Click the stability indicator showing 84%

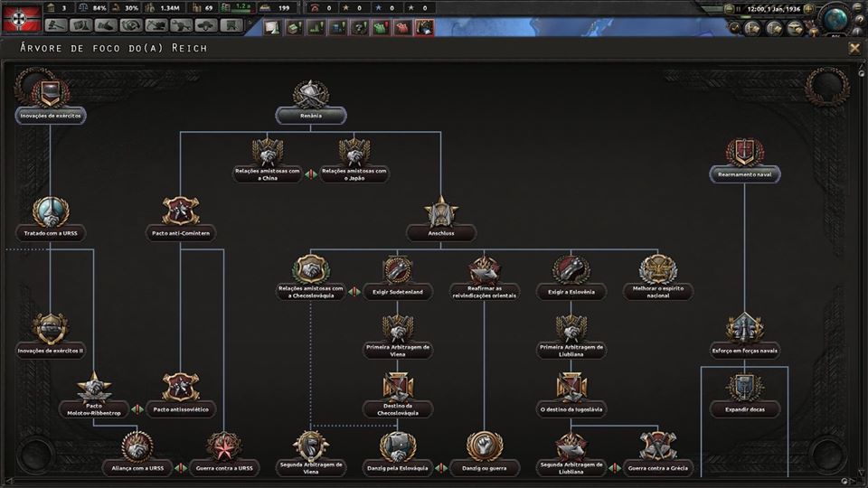[92, 8]
